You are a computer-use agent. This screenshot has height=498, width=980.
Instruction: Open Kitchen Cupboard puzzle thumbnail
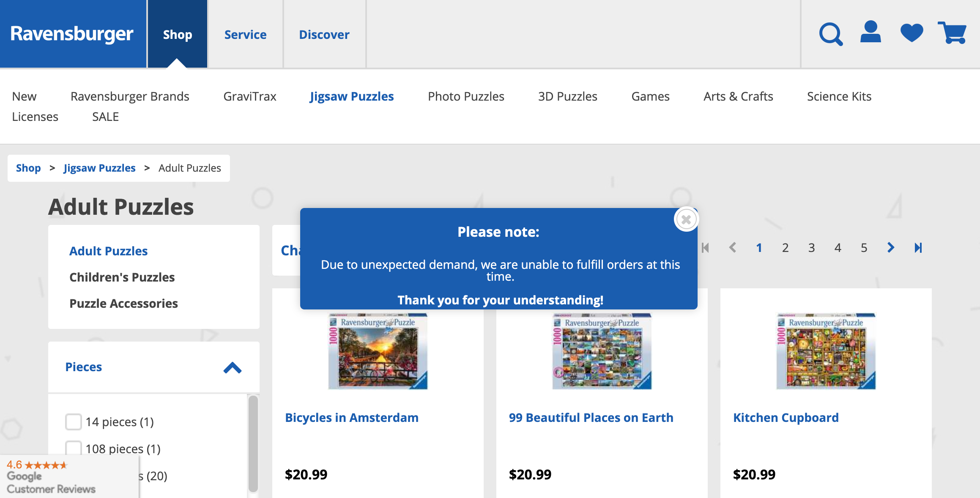click(826, 351)
